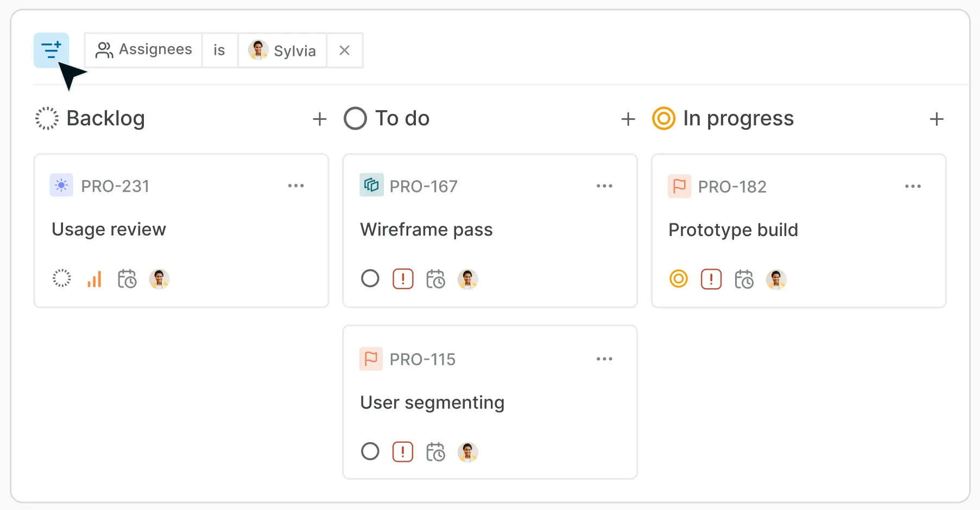The height and width of the screenshot is (510, 980).
Task: Open the User segmenting card title
Action: (x=432, y=403)
